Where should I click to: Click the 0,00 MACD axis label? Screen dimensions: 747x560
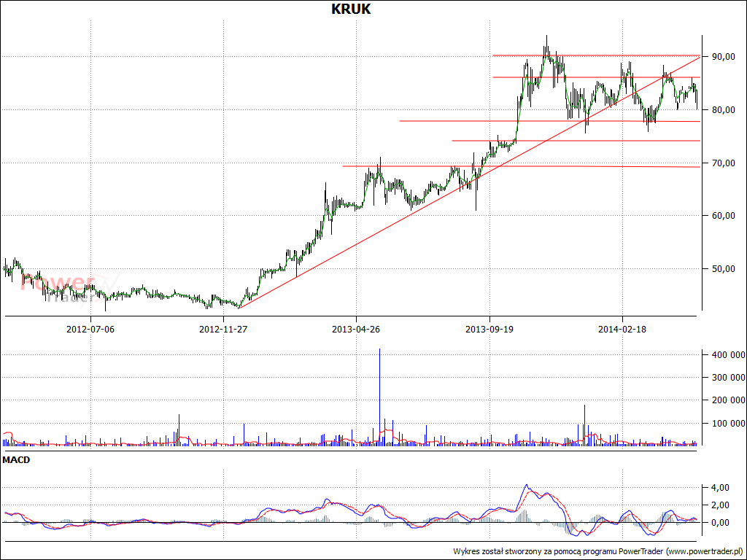click(719, 522)
